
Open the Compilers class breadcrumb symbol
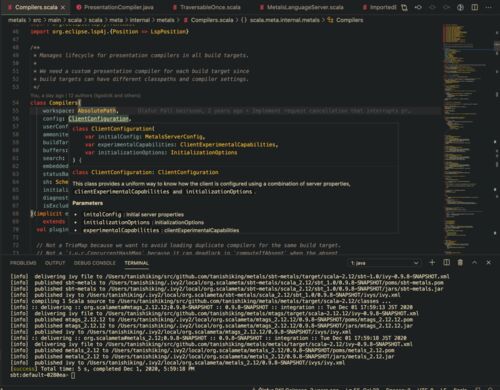point(350,20)
